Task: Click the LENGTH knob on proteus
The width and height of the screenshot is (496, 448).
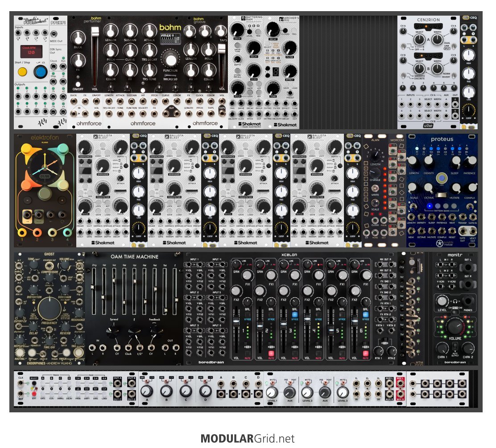Action: click(413, 161)
